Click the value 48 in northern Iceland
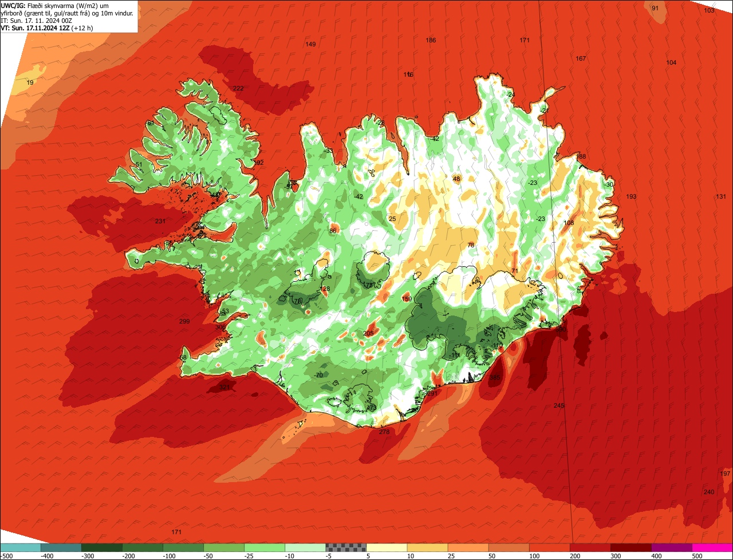Screen dimensions: 733x560 (456, 179)
